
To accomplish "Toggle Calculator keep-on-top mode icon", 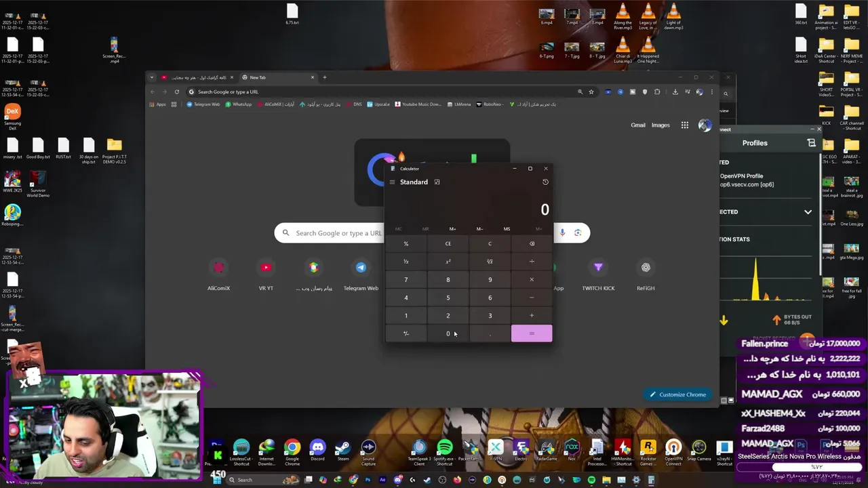I will 437,182.
